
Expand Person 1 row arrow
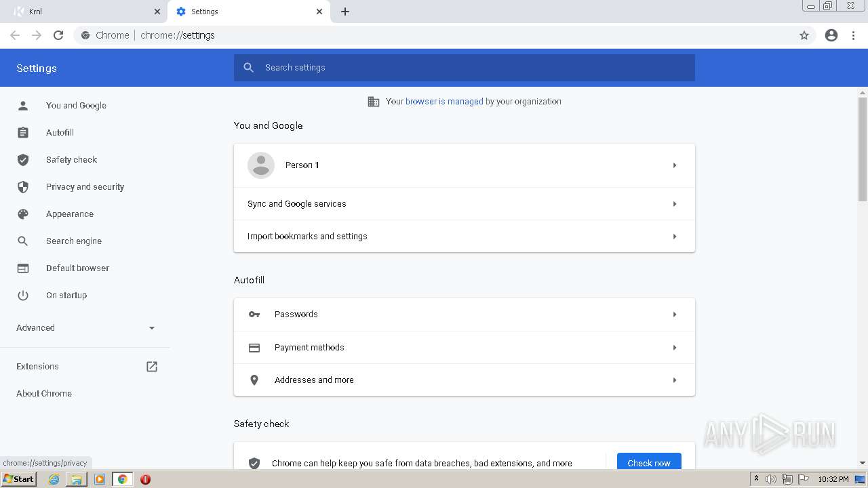[675, 165]
